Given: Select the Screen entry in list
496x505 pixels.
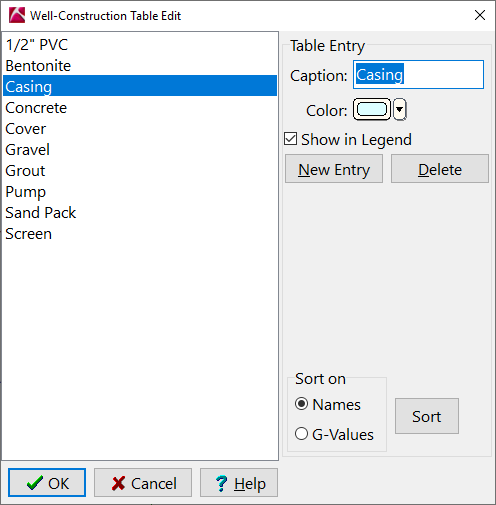Looking at the screenshot, I should click(140, 234).
